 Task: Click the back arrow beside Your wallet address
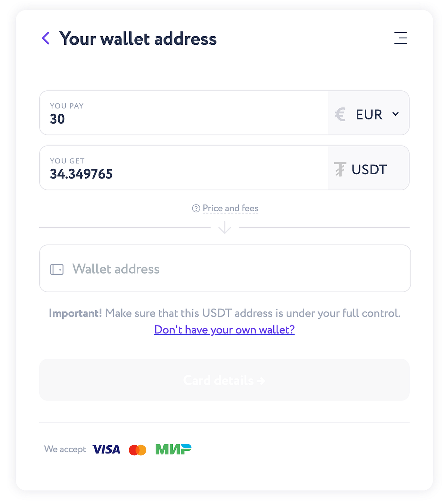[x=46, y=38]
